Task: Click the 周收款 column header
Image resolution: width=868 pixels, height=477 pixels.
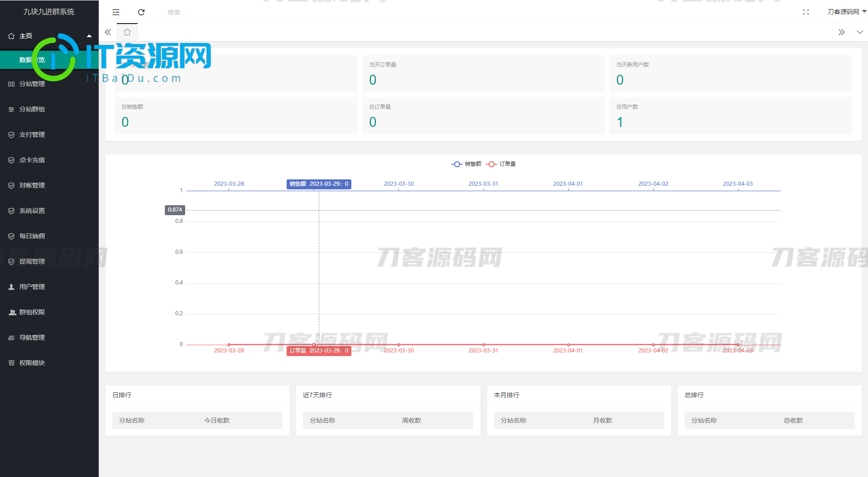Action: pyautogui.click(x=412, y=420)
